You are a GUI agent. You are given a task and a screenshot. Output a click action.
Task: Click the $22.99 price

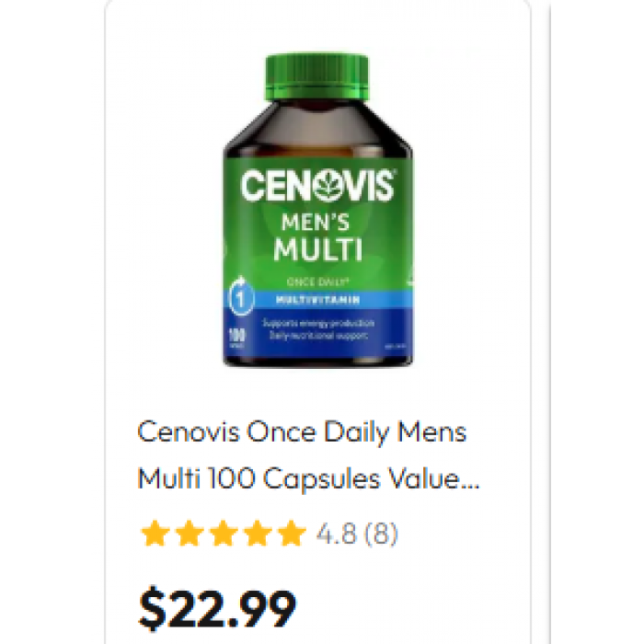click(217, 608)
